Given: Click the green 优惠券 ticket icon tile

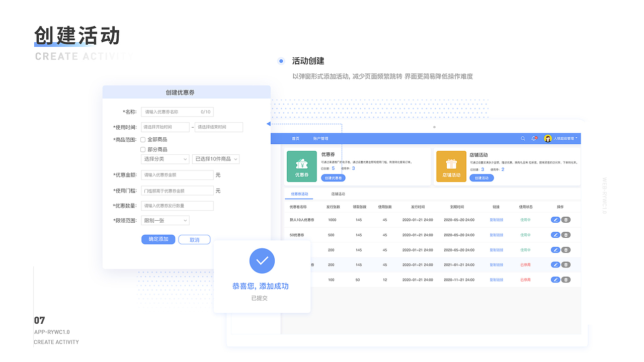Looking at the screenshot, I should [302, 166].
